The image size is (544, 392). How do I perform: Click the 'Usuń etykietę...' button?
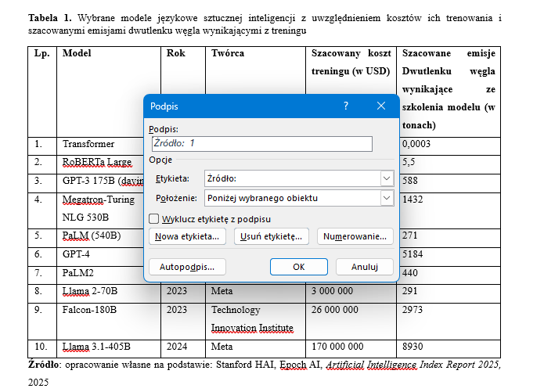pos(271,236)
